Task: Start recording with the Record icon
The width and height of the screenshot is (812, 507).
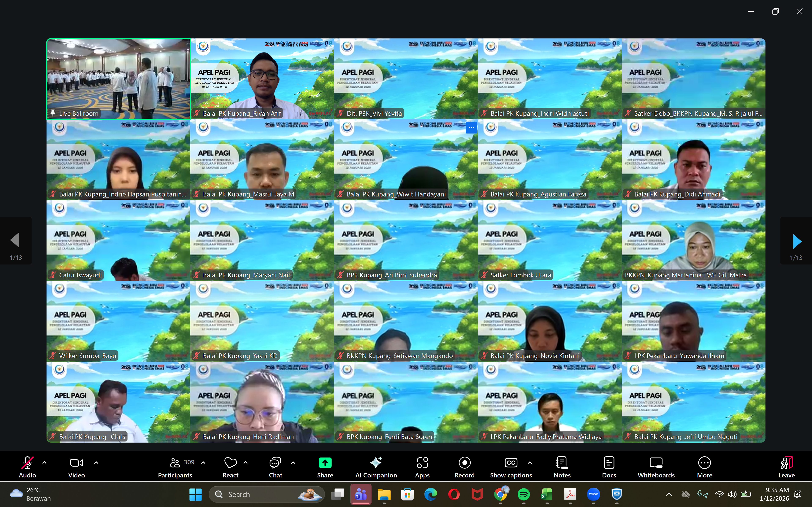Action: pyautogui.click(x=464, y=467)
